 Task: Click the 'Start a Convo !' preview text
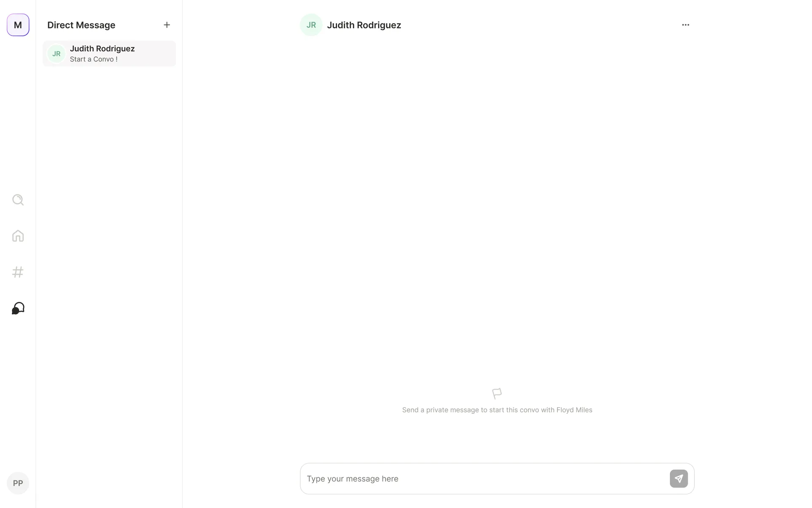94,59
